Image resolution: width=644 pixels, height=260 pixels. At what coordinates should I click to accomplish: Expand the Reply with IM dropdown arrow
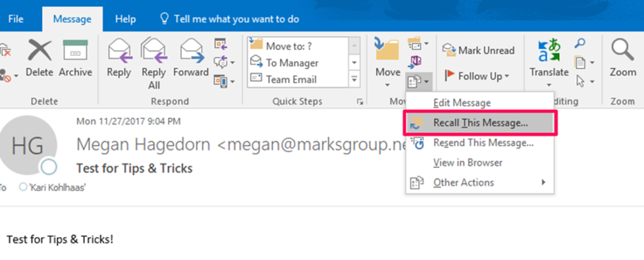233,62
